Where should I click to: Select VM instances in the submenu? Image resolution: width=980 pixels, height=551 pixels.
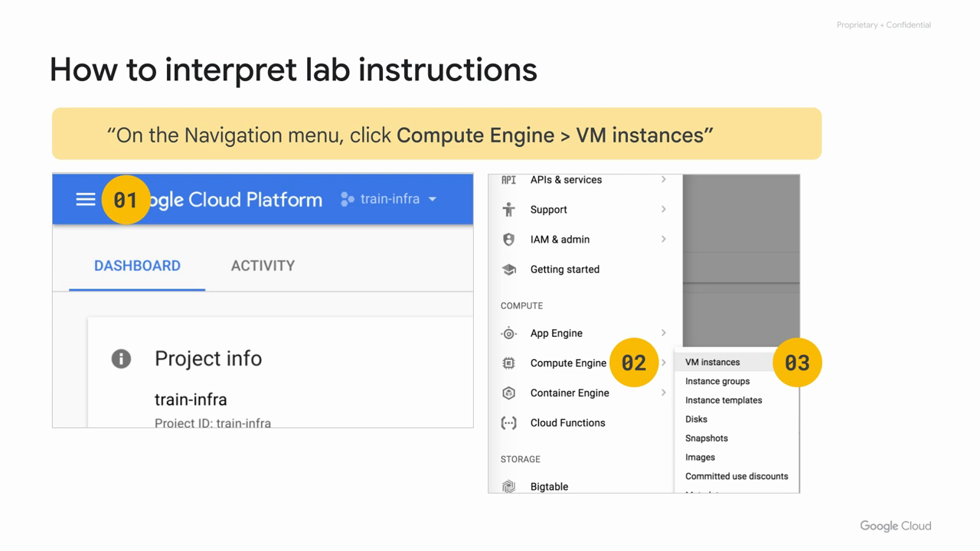tap(712, 362)
